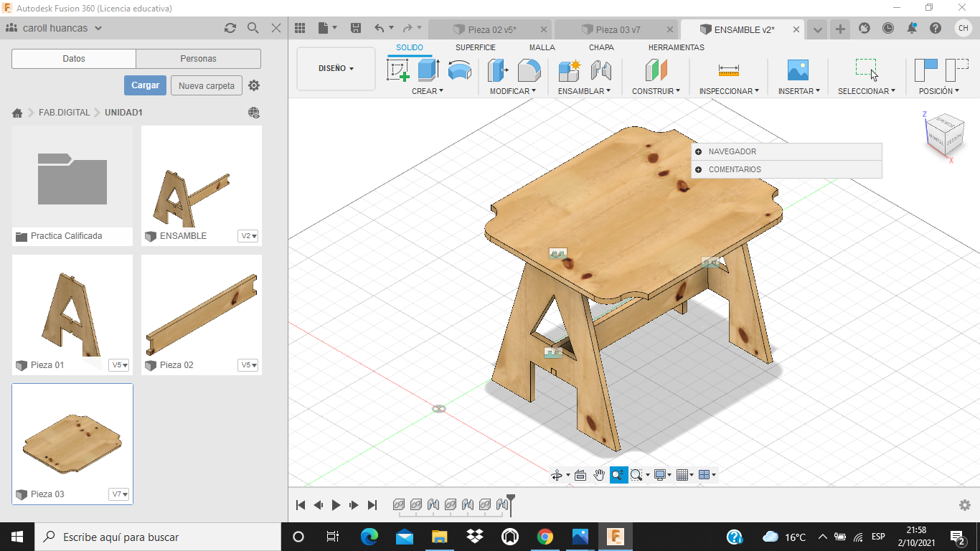
Task: Click the Nueva carpeta button
Action: pyautogui.click(x=207, y=85)
